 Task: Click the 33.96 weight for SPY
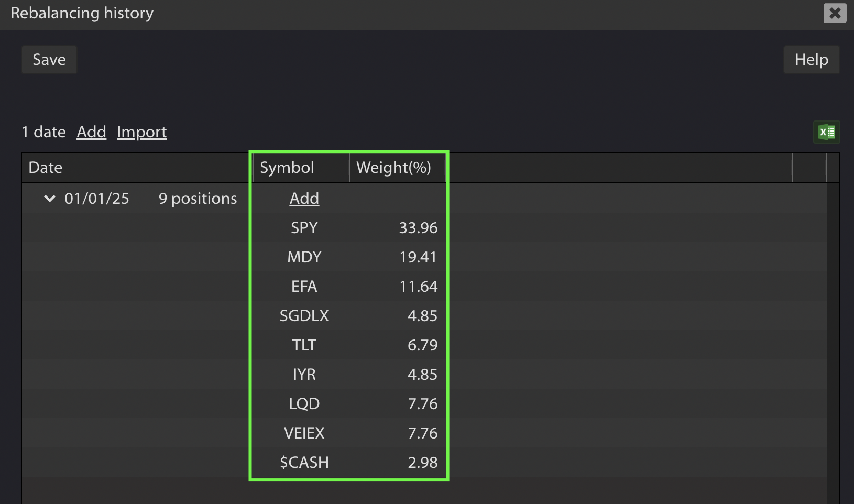coord(418,228)
